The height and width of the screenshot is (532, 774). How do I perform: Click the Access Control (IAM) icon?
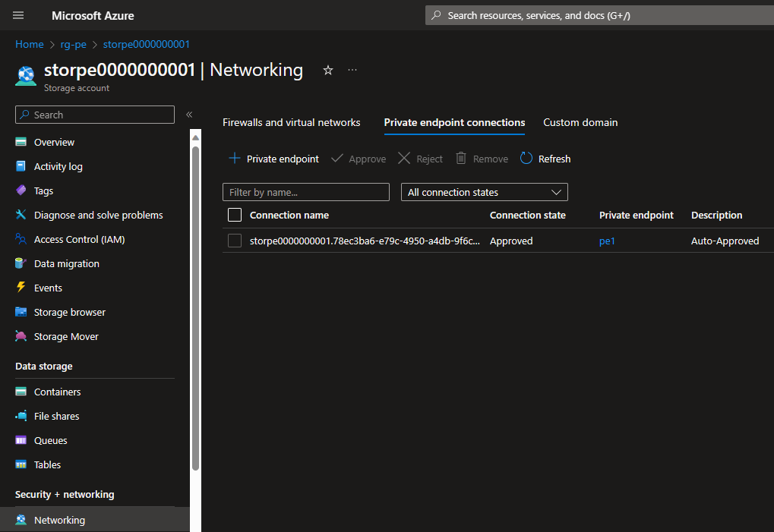pyautogui.click(x=21, y=239)
